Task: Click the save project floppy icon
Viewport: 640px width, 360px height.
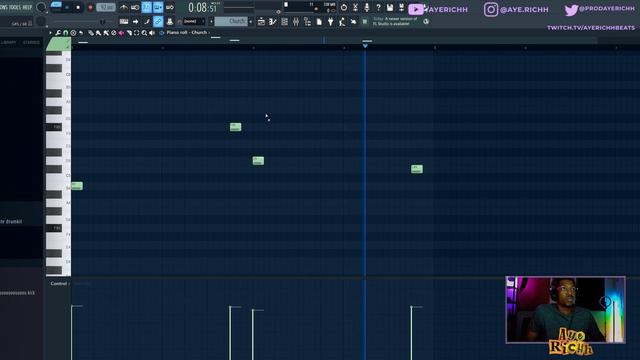Action: click(390, 7)
